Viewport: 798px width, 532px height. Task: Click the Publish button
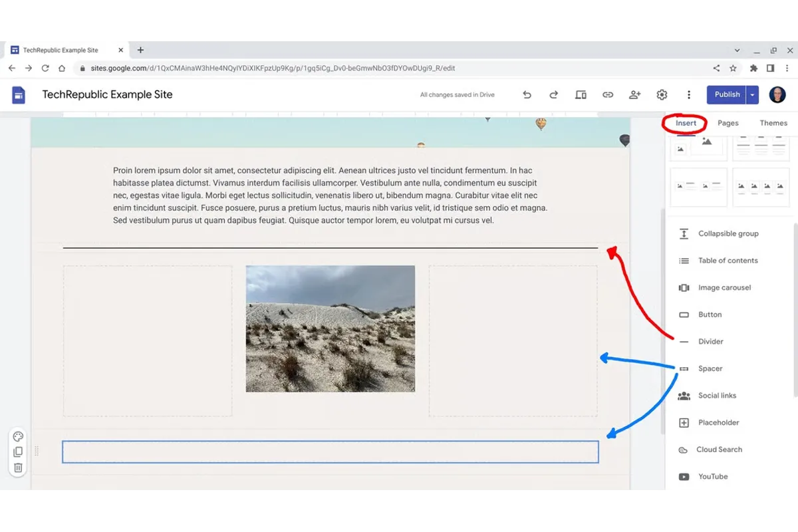click(x=727, y=94)
